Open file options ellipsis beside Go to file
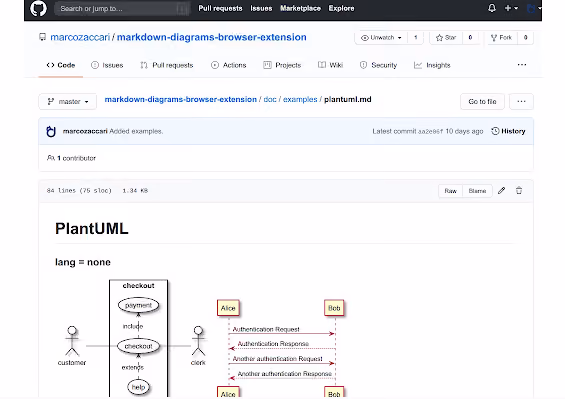Image resolution: width=565 pixels, height=399 pixels. [x=521, y=102]
